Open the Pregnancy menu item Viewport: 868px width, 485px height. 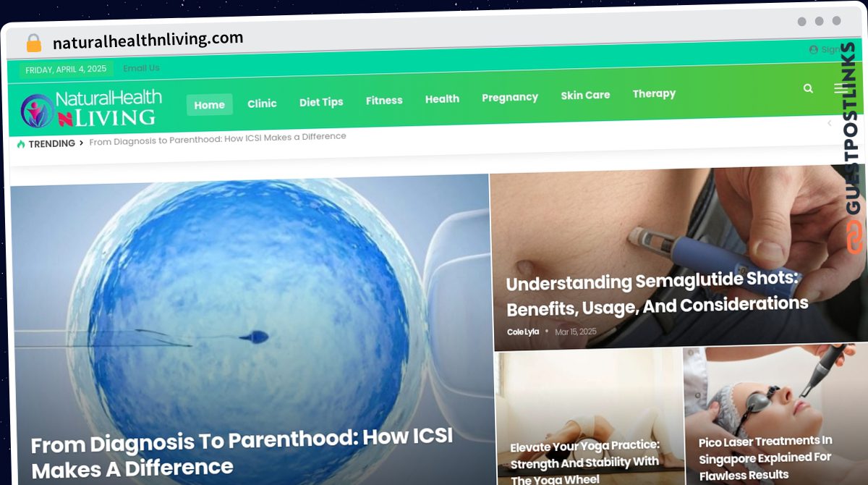tap(510, 97)
